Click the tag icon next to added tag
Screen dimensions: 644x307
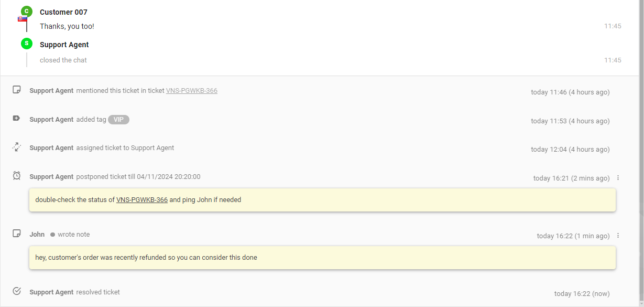tap(17, 119)
